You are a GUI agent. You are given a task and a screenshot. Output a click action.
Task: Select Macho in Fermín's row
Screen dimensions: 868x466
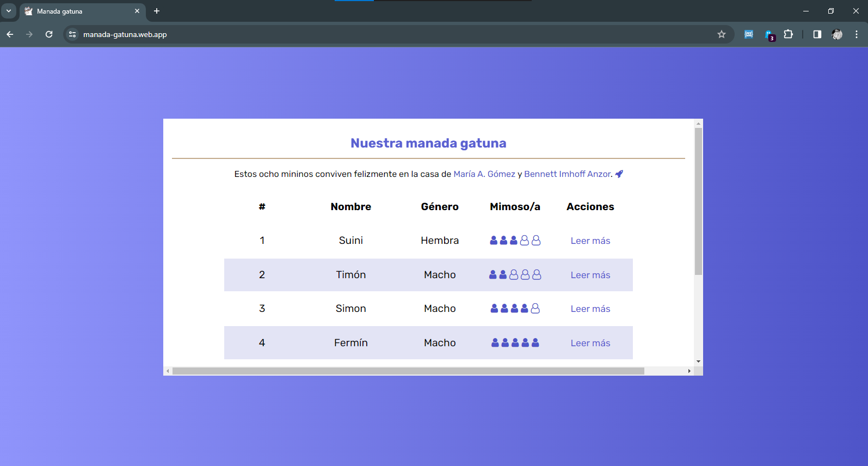coord(440,342)
